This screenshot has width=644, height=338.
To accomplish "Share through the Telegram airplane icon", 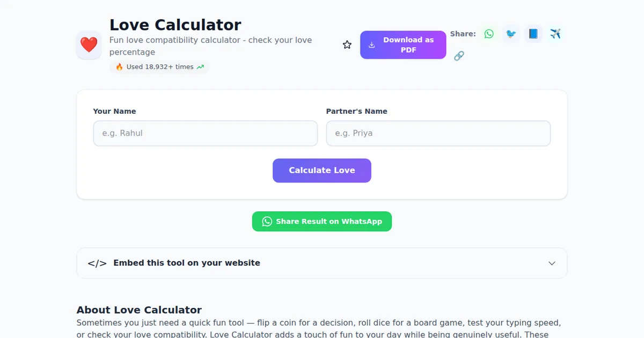I will 555,33.
